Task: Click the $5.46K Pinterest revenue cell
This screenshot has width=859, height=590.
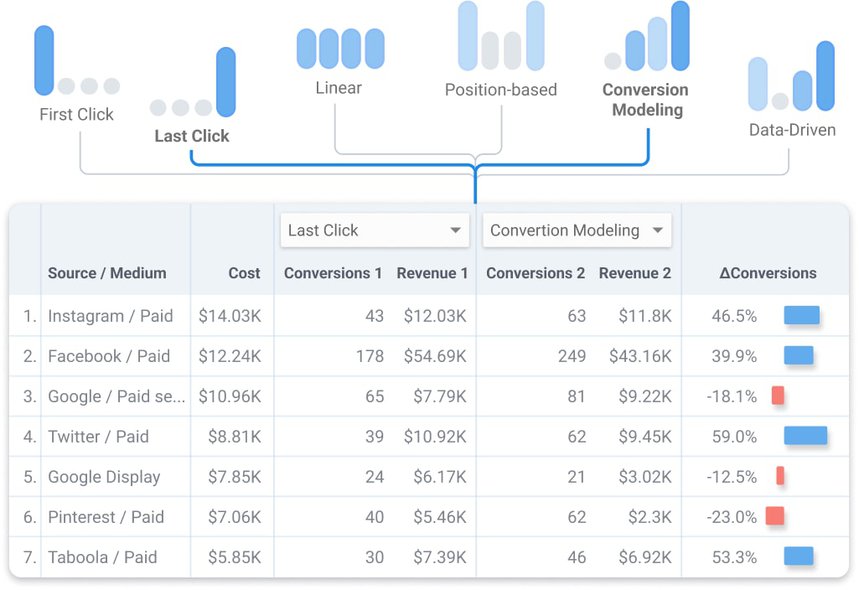Action: 440,517
